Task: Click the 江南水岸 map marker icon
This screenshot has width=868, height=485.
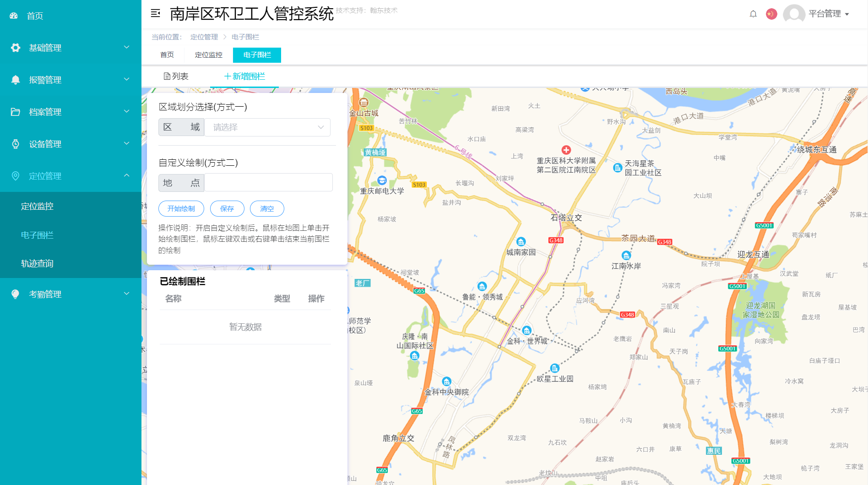Action: point(626,256)
